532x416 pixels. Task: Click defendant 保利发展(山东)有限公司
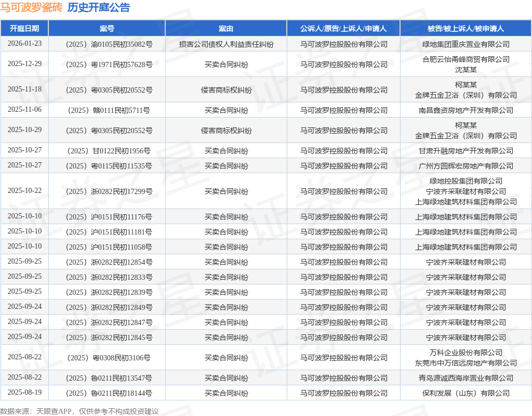click(466, 393)
